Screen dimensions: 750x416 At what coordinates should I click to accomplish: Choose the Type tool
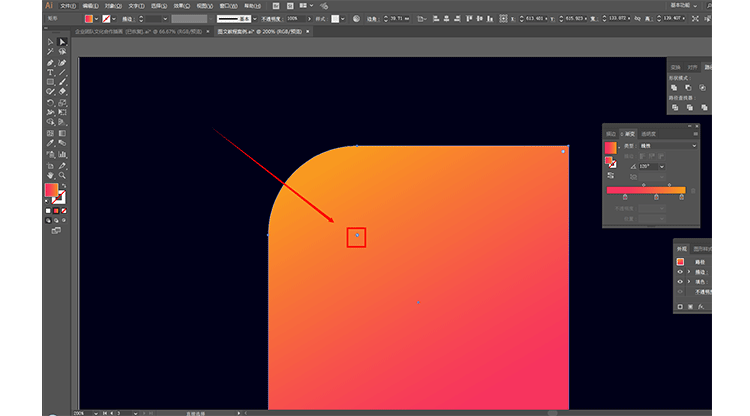click(50, 73)
